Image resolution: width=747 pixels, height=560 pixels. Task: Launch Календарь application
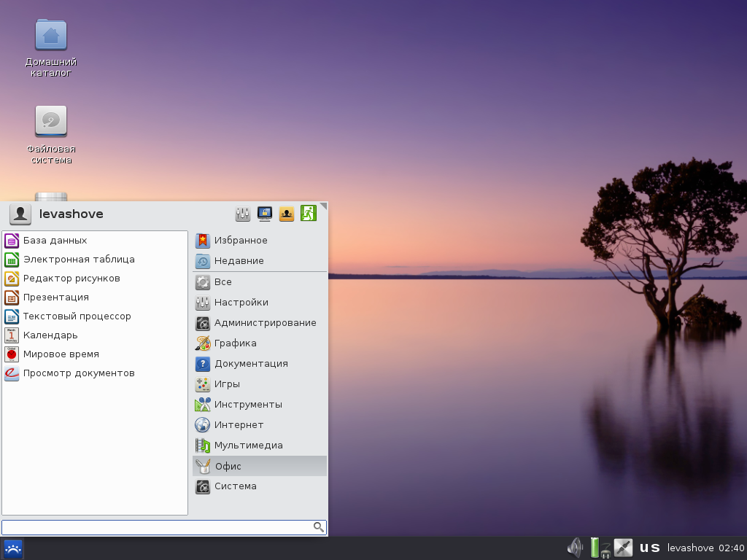(95, 335)
